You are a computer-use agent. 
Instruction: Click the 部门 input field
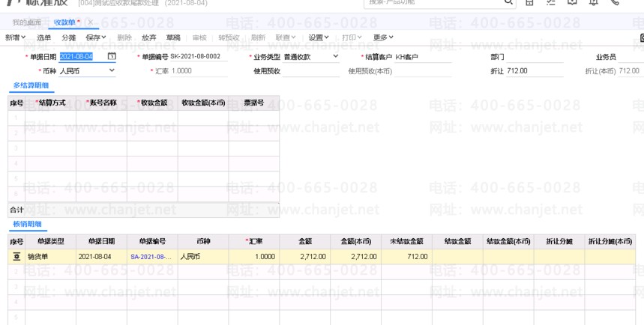click(x=535, y=57)
